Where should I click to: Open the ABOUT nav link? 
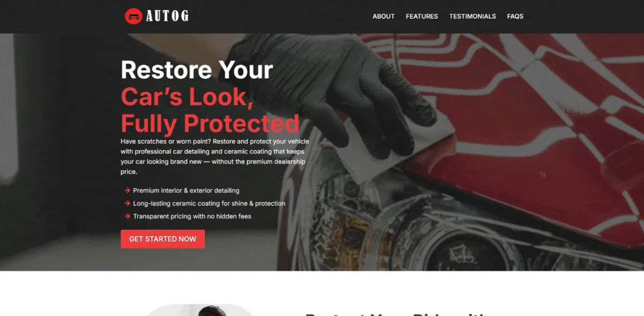(384, 16)
